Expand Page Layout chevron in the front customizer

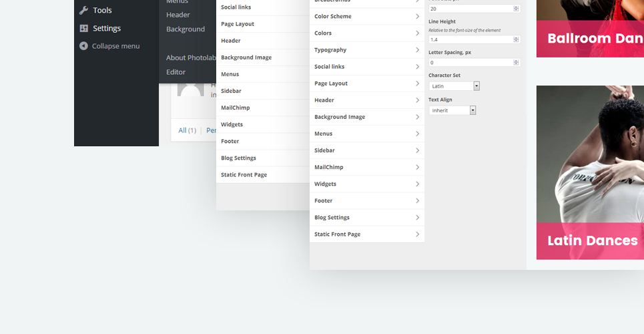417,83
